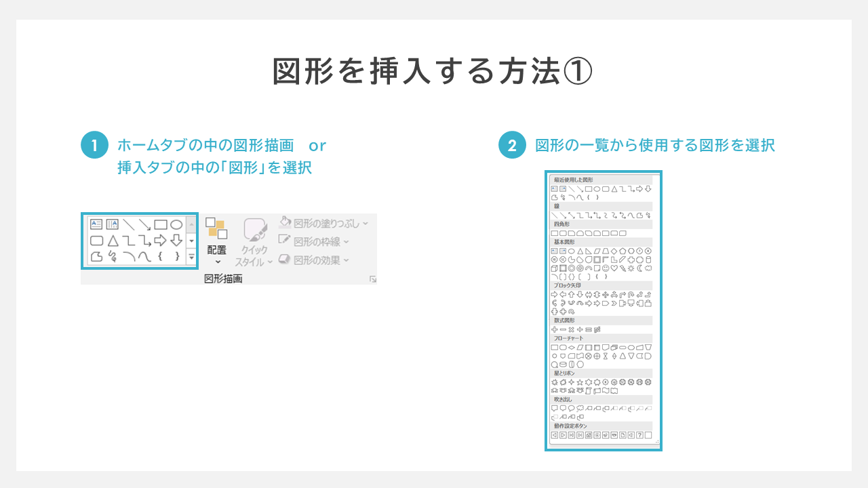868x488 pixels.
Task: Select the double-headed arrow line in 線 section
Action: pyautogui.click(x=571, y=215)
